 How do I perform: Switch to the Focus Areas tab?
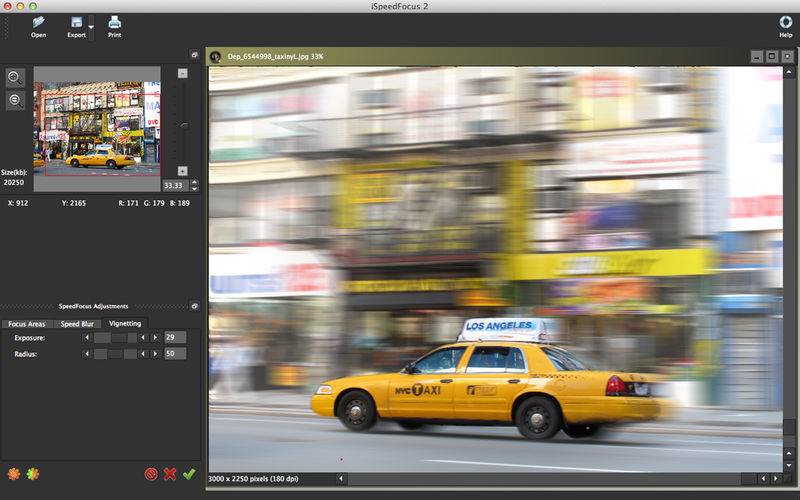click(27, 324)
